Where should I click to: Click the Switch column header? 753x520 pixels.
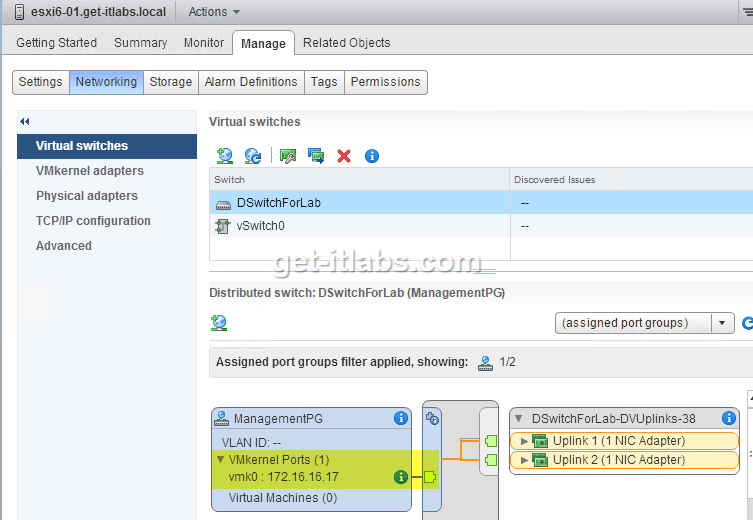[x=359, y=180]
